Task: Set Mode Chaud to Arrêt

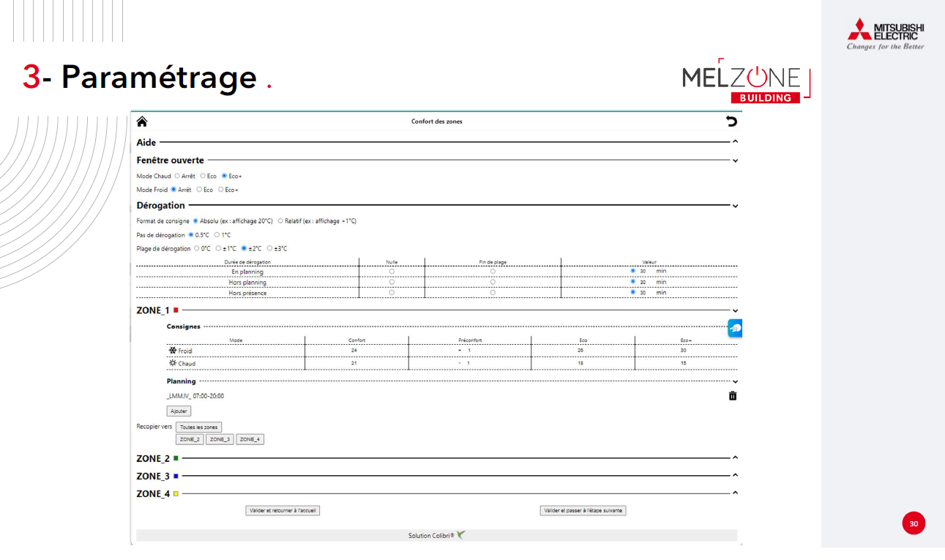Action: pos(177,176)
